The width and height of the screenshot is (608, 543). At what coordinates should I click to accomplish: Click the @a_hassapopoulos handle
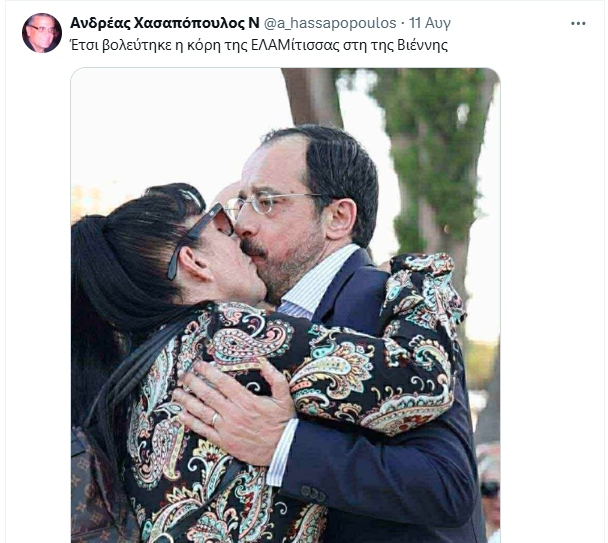coord(330,23)
